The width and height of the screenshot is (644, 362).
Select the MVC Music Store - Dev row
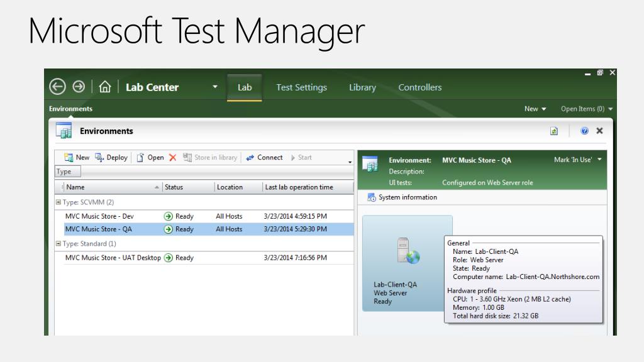(209, 216)
